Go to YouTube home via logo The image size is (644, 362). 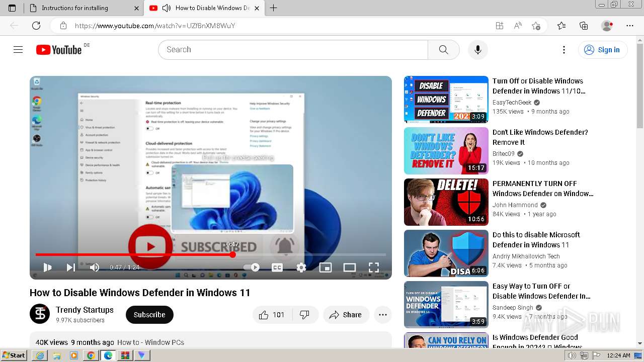59,50
